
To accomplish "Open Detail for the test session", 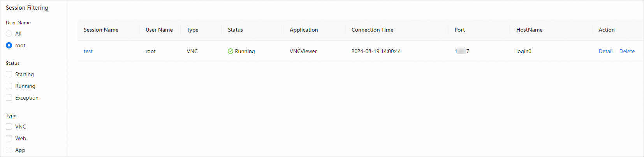I will point(605,51).
